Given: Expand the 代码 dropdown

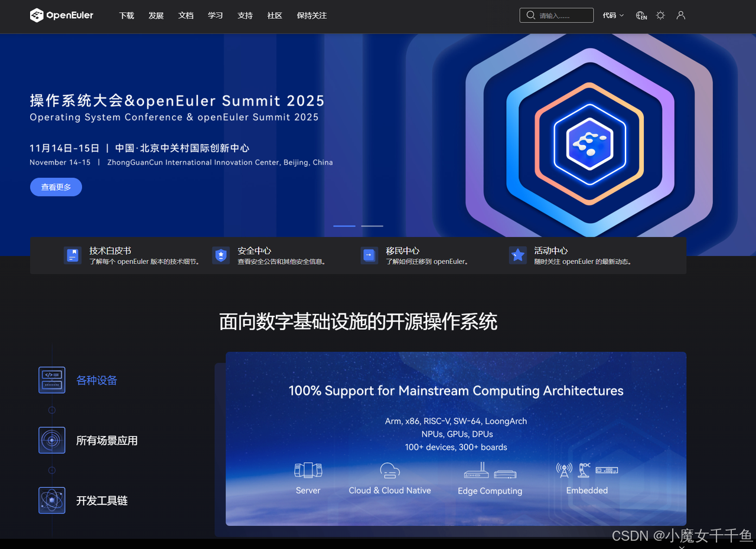Looking at the screenshot, I should [612, 15].
